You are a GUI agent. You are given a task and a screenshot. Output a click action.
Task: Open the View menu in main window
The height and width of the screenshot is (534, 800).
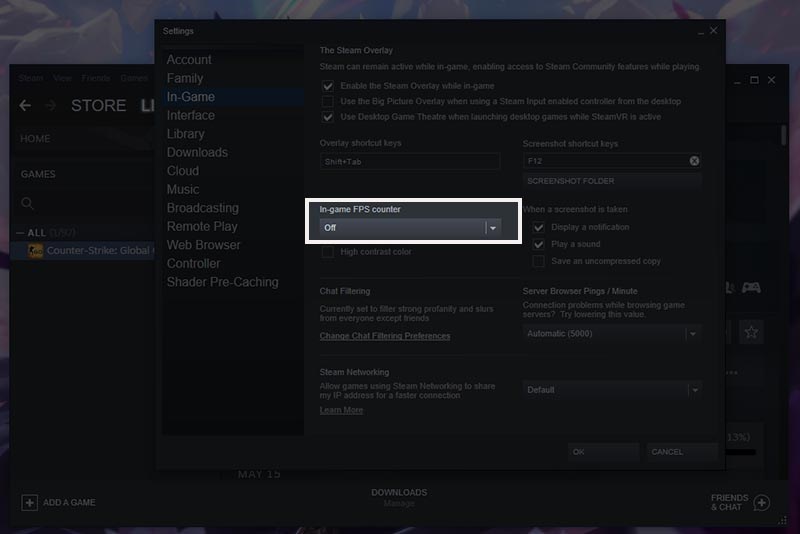[62, 78]
